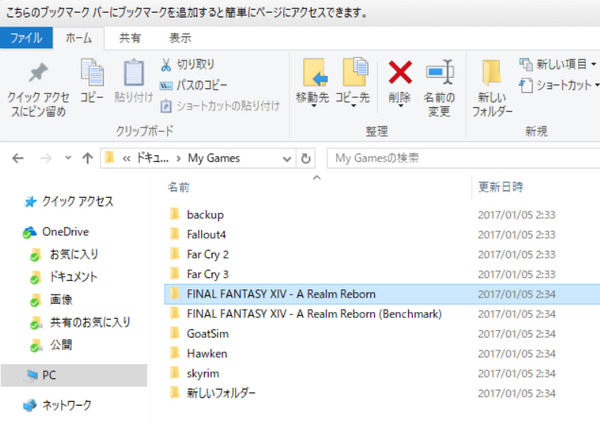Expand the Move To (移動先) dropdown arrow
This screenshot has height=423, width=600.
click(314, 106)
